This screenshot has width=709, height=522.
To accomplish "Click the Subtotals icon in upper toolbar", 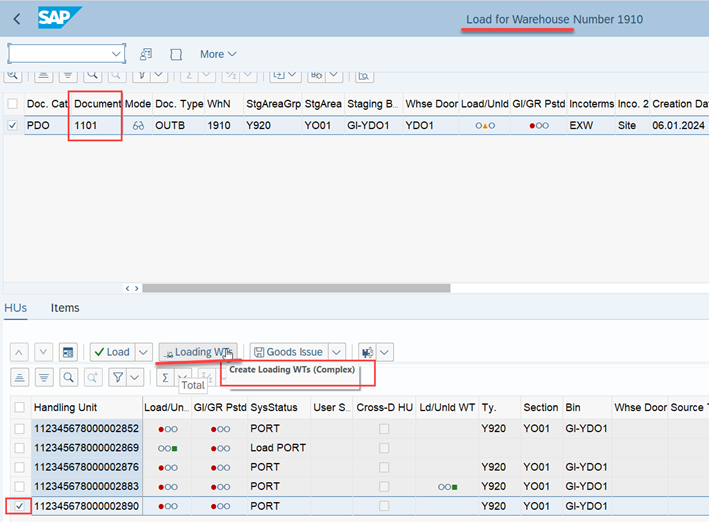I will tap(231, 75).
